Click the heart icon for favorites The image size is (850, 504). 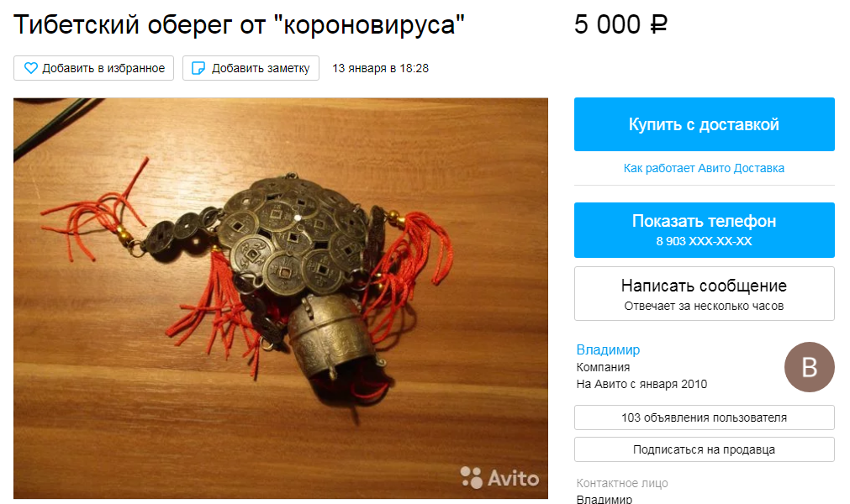click(x=31, y=68)
